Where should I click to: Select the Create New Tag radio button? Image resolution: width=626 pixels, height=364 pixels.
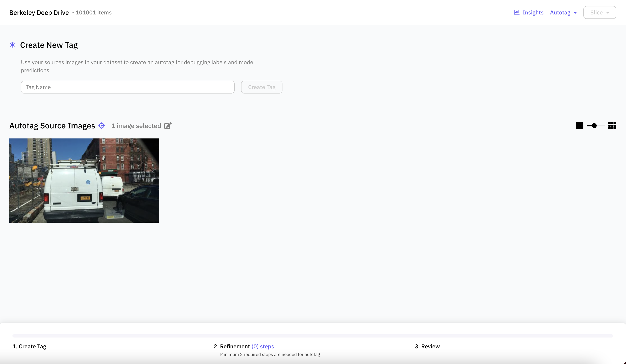(x=12, y=45)
